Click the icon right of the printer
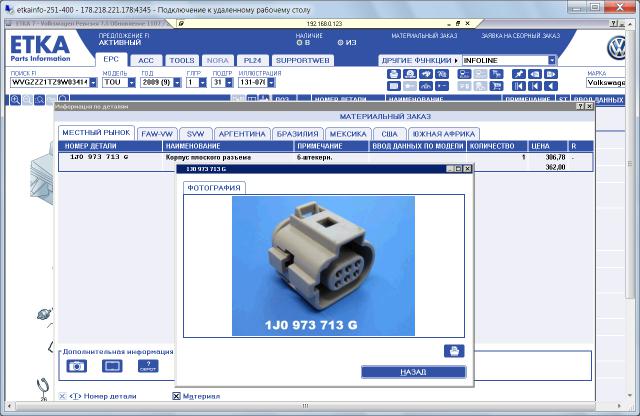The image size is (640, 416). (409, 74)
